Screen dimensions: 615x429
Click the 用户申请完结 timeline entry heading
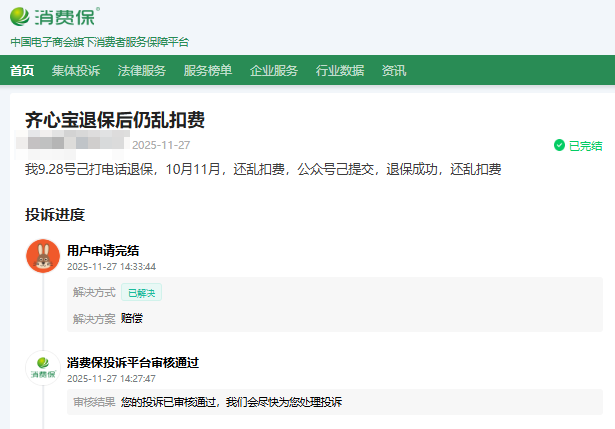point(103,250)
